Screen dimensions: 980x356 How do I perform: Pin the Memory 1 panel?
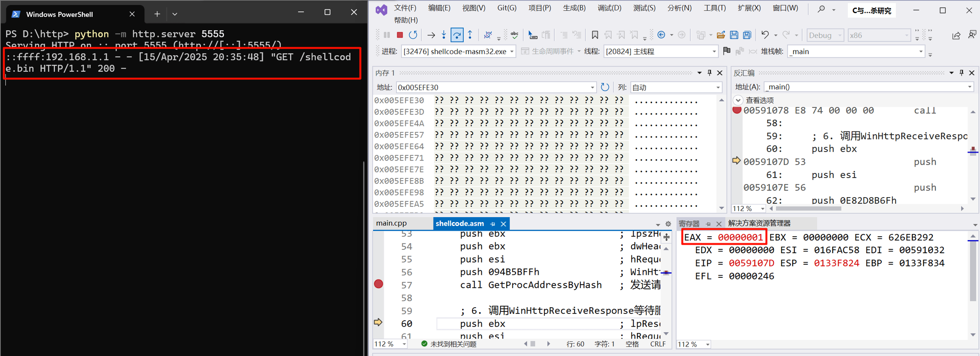tap(709, 73)
